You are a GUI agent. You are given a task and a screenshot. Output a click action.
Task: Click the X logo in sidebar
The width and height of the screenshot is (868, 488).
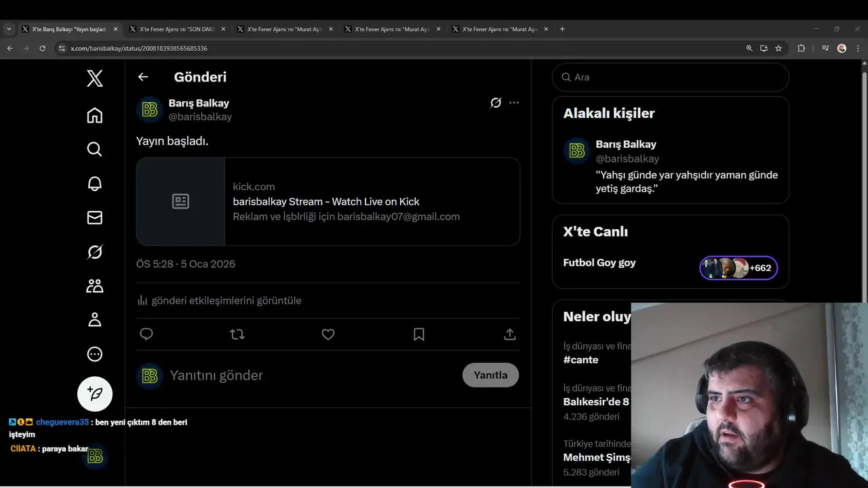[95, 79]
